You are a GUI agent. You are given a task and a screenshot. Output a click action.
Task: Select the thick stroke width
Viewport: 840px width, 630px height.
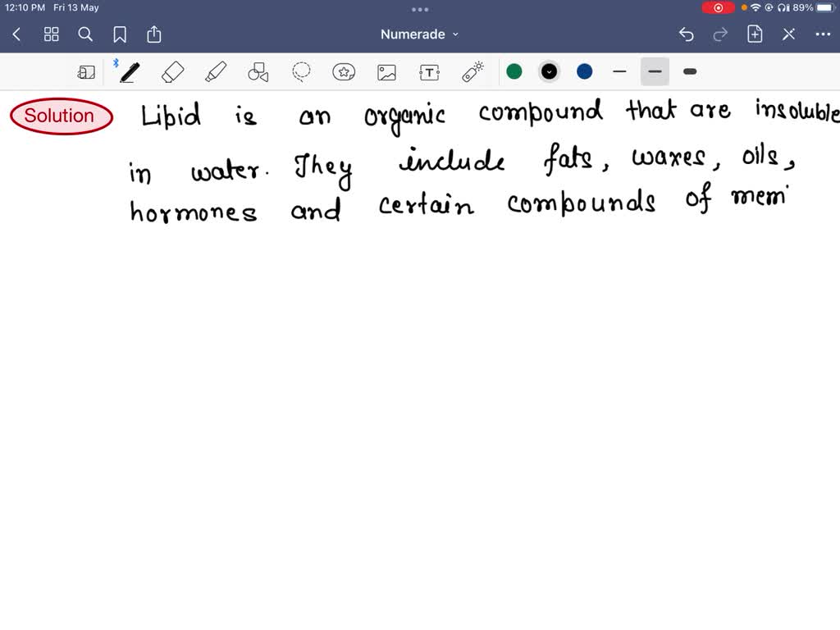click(689, 72)
